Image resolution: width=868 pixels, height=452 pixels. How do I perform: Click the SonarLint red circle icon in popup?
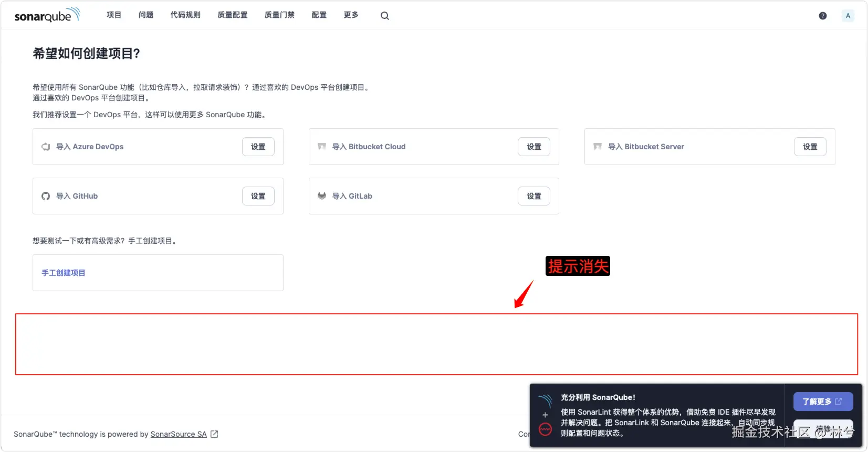(x=546, y=429)
